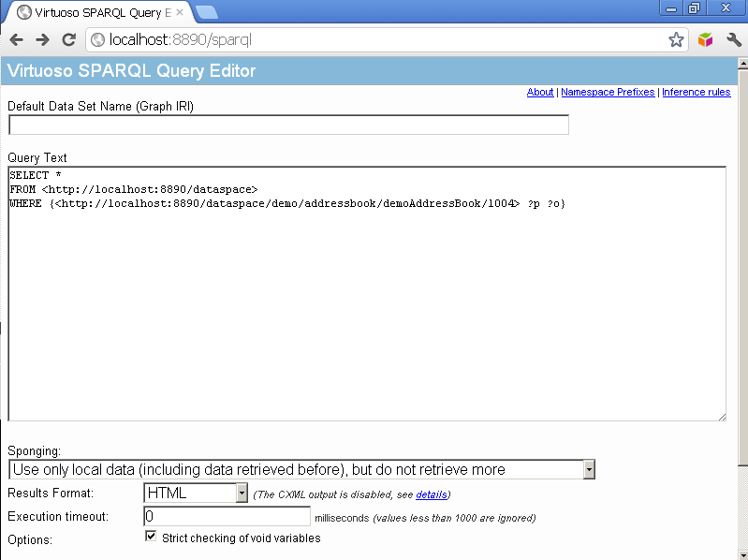Image resolution: width=748 pixels, height=560 pixels.
Task: Open the wrench settings menu
Action: [x=734, y=39]
